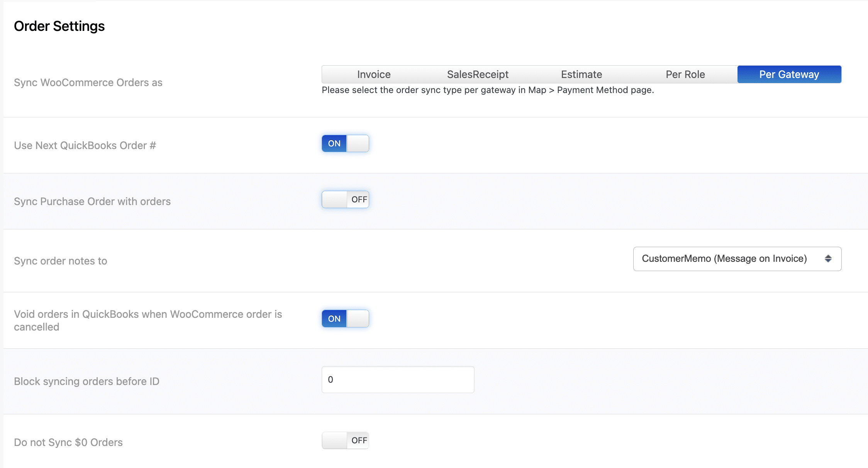Choose the Estimate sync type
The image size is (868, 468).
(x=581, y=74)
